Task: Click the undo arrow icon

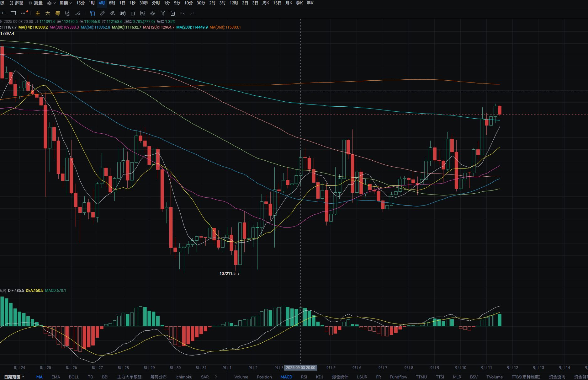Action: 183,13
